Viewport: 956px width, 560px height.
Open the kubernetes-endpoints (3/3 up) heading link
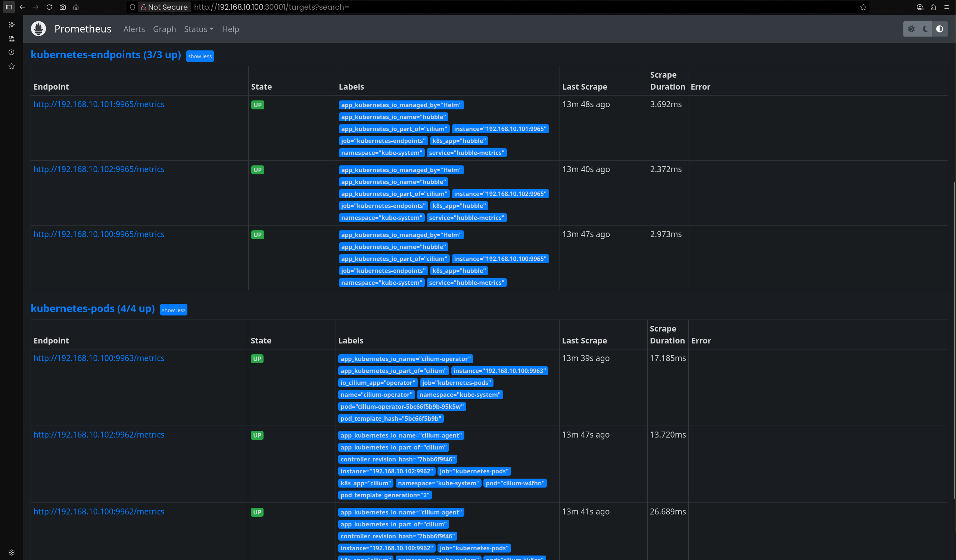coord(106,55)
